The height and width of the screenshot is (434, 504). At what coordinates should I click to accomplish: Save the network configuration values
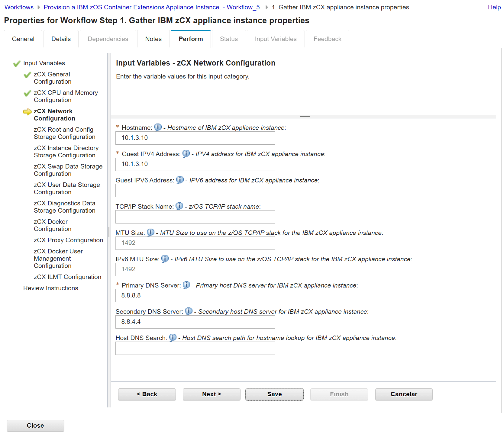274,394
